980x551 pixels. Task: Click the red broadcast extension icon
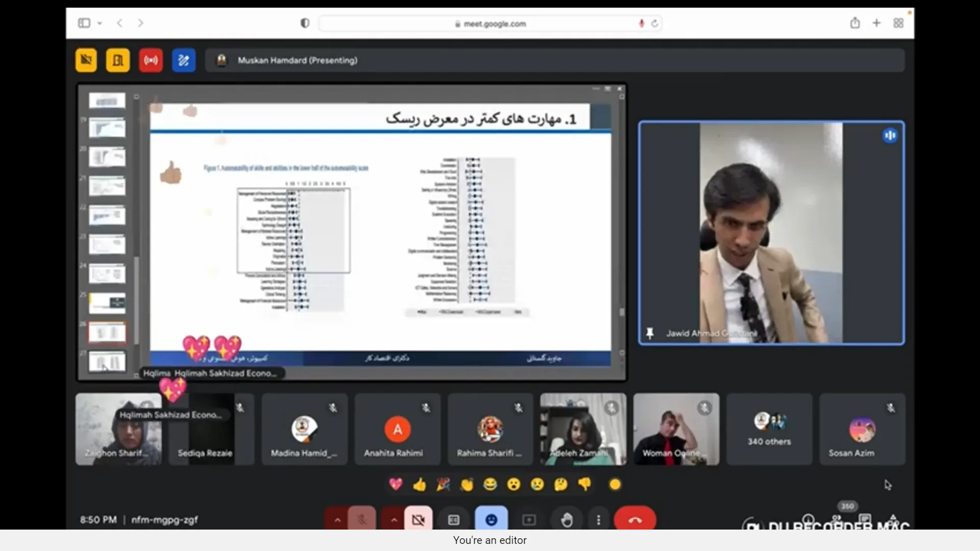[151, 60]
